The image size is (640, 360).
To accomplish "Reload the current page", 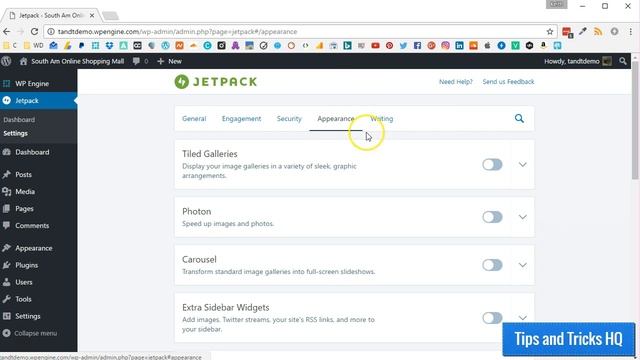I will (x=34, y=31).
